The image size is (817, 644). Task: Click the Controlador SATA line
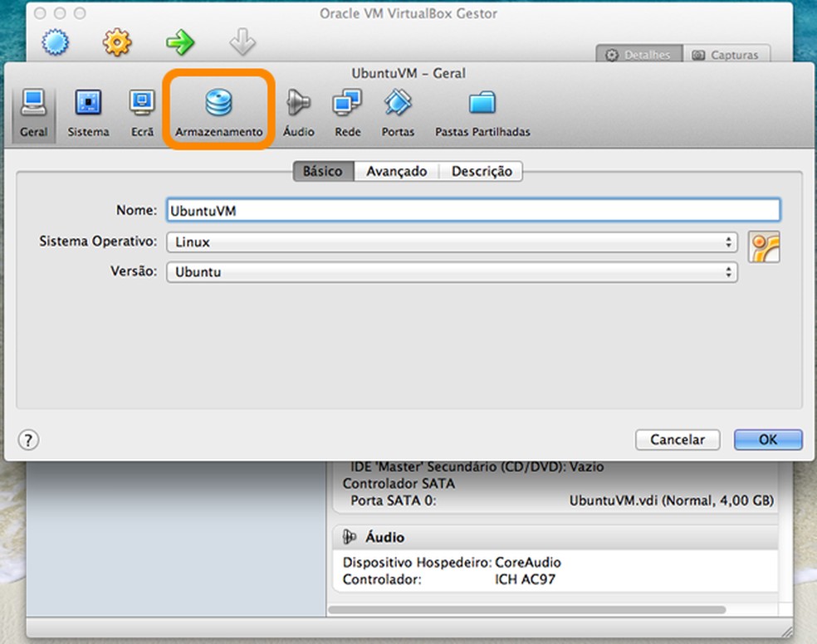399,484
